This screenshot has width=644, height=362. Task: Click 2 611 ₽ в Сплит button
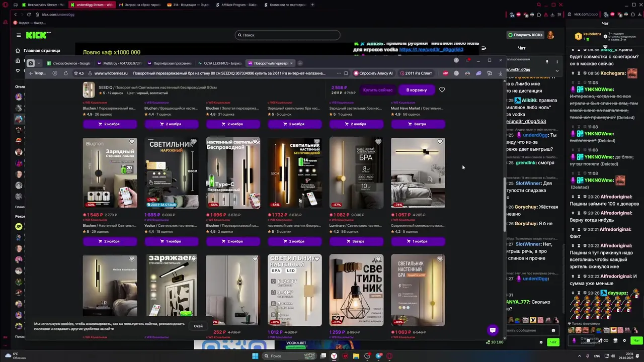pyautogui.click(x=416, y=73)
